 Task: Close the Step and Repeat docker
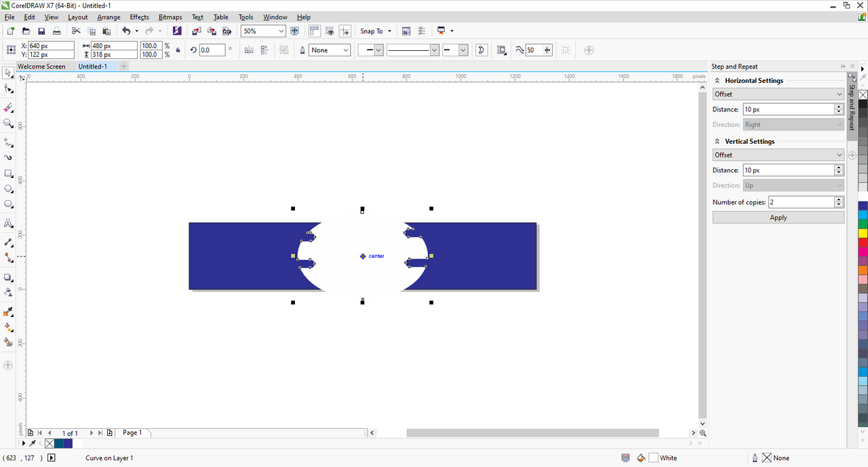click(852, 67)
